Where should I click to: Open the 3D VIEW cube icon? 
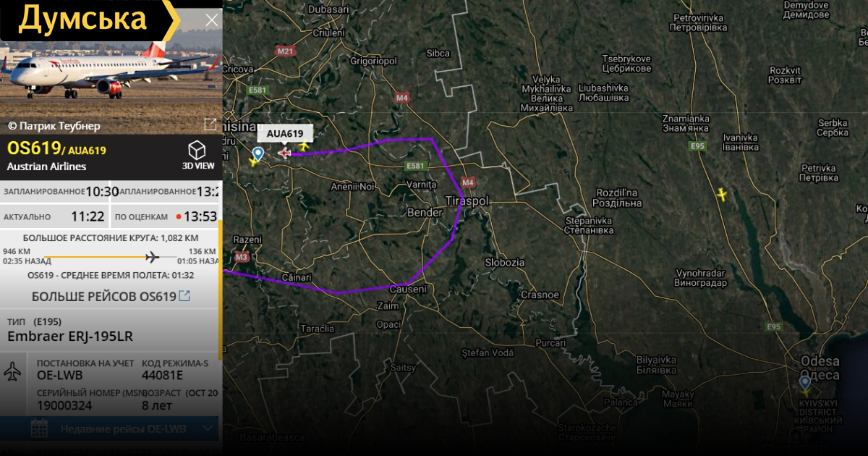[x=197, y=150]
